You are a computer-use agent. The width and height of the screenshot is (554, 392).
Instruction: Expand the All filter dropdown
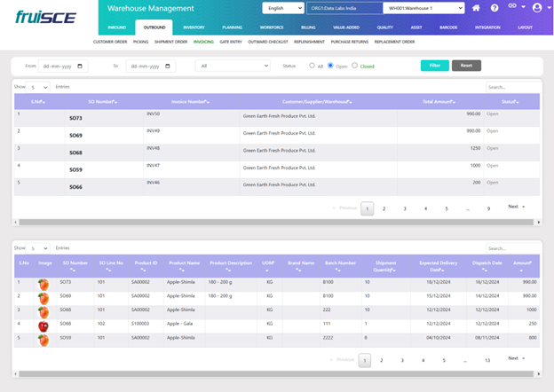233,66
